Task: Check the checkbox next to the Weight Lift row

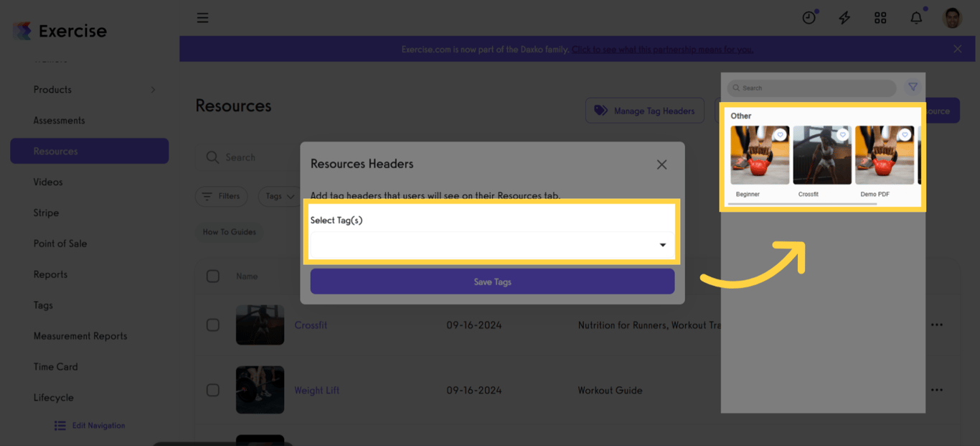Action: [x=213, y=390]
